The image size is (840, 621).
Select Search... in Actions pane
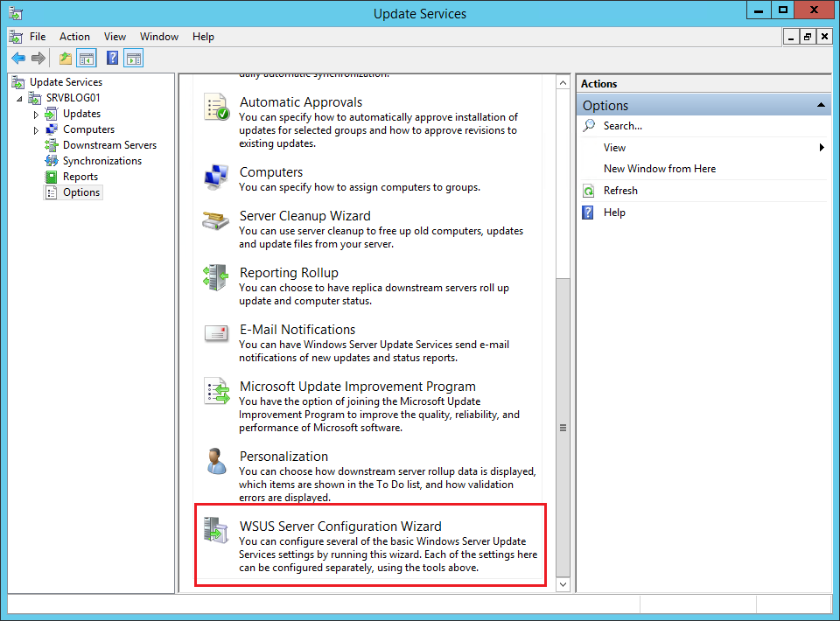coord(622,126)
